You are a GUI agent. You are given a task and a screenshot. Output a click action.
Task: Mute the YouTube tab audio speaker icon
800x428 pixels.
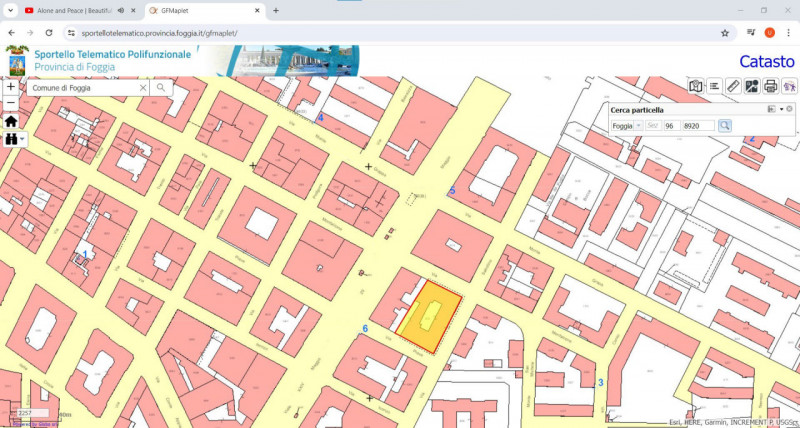click(120, 10)
